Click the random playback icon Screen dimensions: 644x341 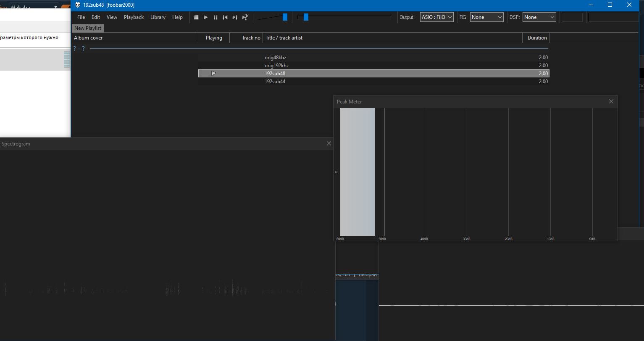[x=245, y=17]
